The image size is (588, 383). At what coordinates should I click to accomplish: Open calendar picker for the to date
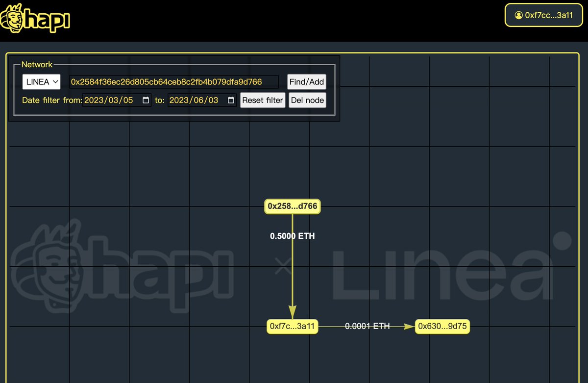[x=231, y=100]
